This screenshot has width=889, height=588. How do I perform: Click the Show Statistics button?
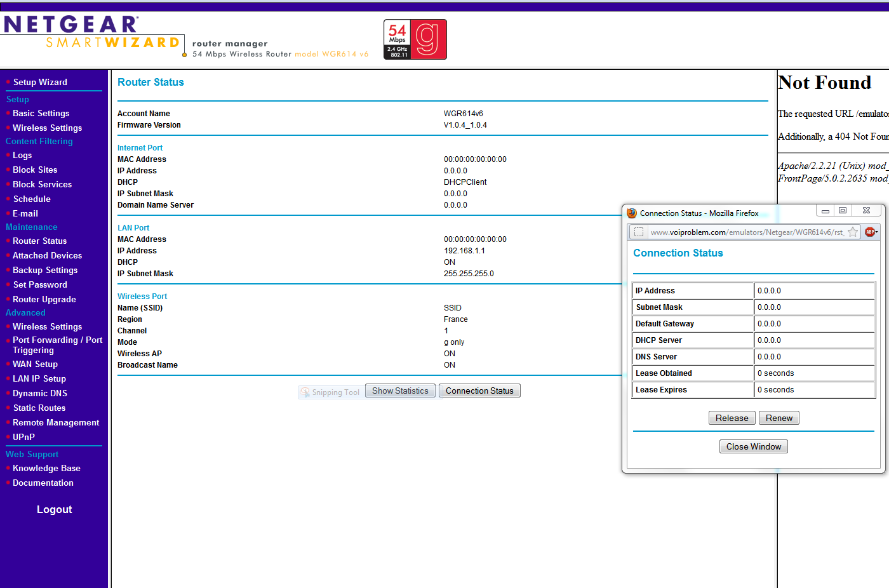401,391
